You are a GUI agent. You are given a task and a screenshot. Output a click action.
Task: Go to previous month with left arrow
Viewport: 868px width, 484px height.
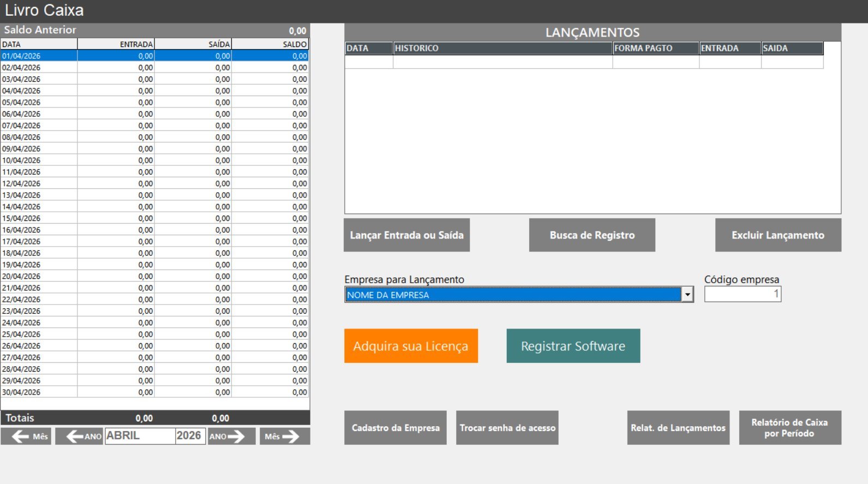pos(26,436)
